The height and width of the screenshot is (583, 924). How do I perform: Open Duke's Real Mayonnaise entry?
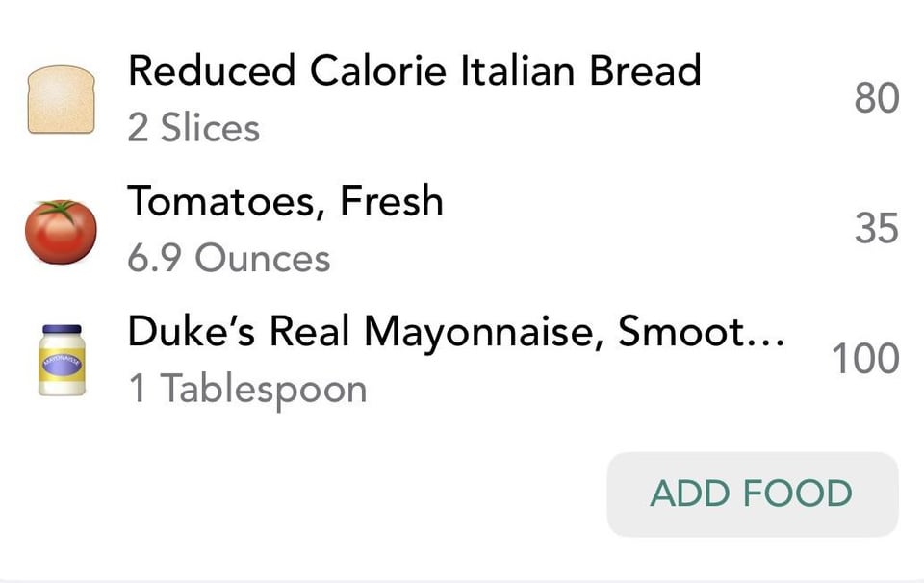[x=462, y=359]
